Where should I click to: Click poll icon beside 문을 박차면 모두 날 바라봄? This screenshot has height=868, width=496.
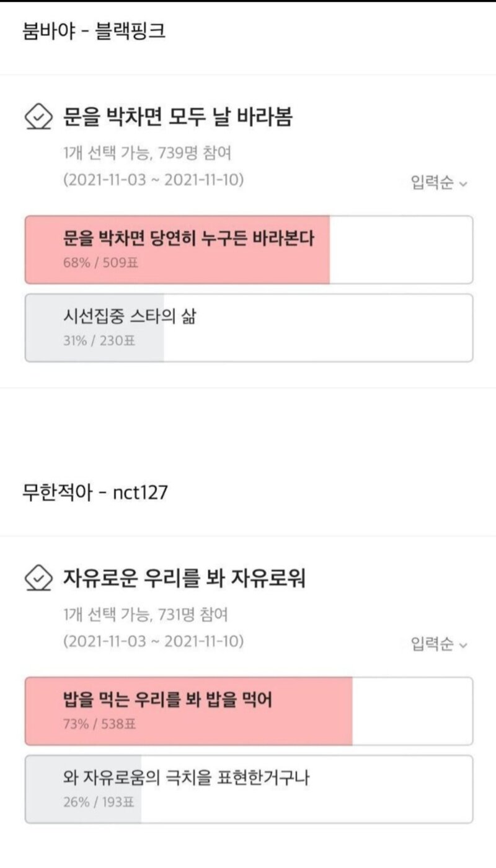click(38, 117)
